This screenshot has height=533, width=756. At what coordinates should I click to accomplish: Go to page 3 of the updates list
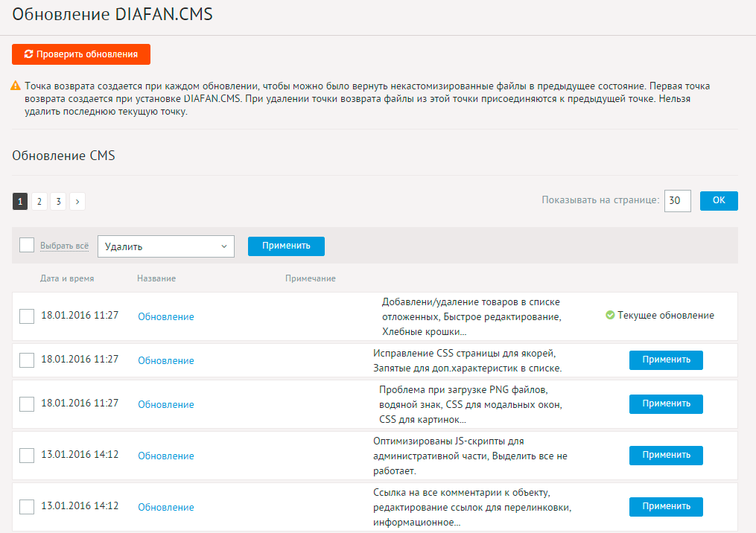pyautogui.click(x=58, y=202)
